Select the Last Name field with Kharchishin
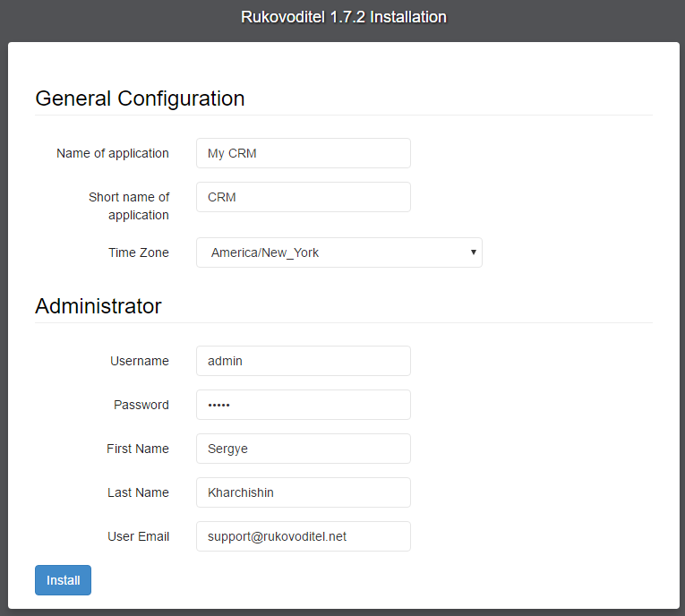 pyautogui.click(x=304, y=492)
